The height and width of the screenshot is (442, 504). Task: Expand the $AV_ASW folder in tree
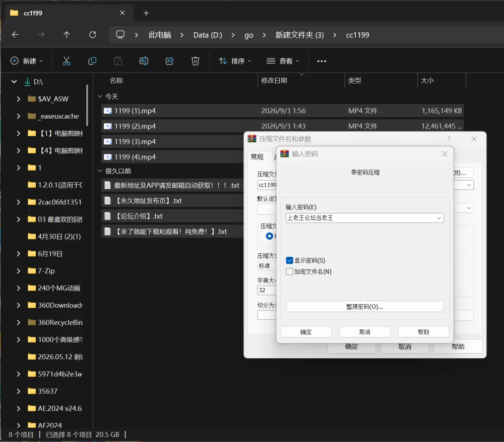pyautogui.click(x=18, y=99)
